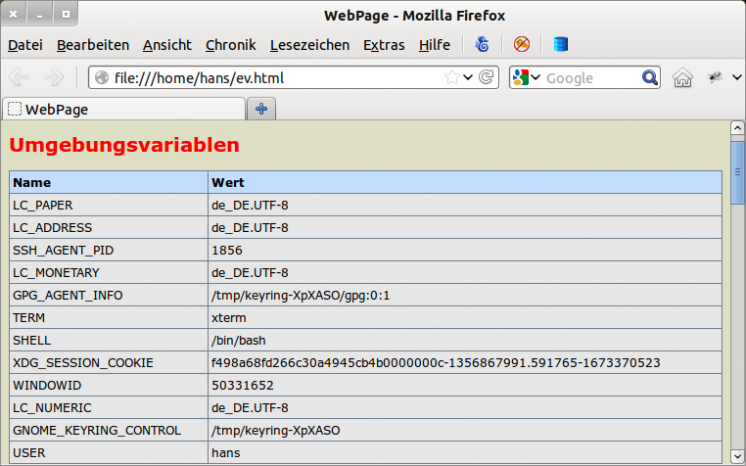The width and height of the screenshot is (746, 466).
Task: Click the blue swirl icon in menu bar
Action: (x=482, y=45)
